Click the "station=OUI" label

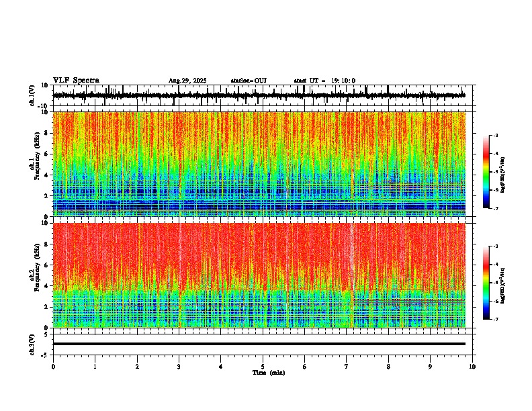(x=249, y=81)
